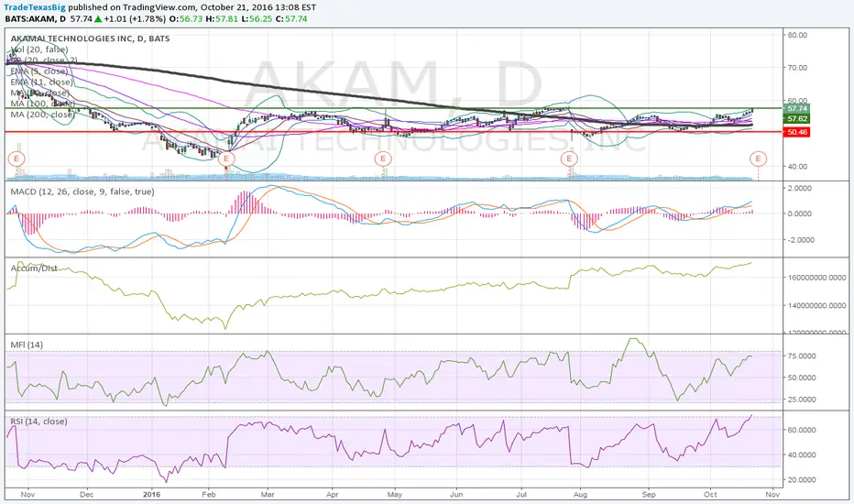Click the EMA (5, close) indicator label

tap(39, 71)
